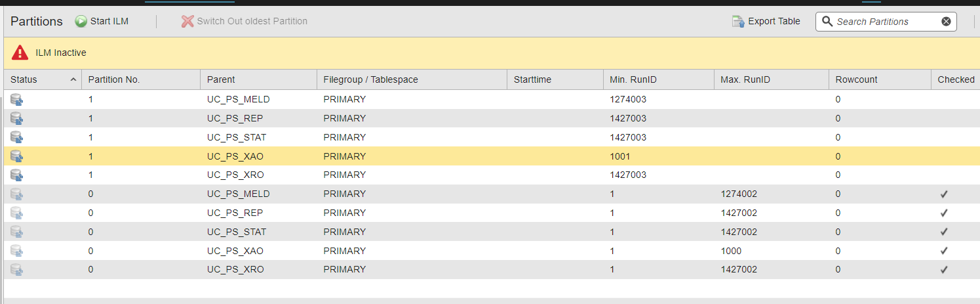
Task: Click the Export Table spreadsheet icon
Action: pos(739,22)
